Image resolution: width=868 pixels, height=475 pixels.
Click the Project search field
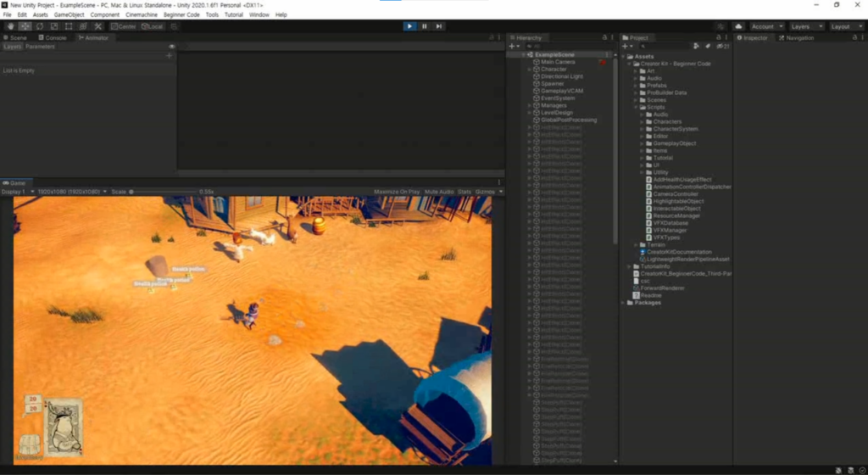tap(665, 47)
